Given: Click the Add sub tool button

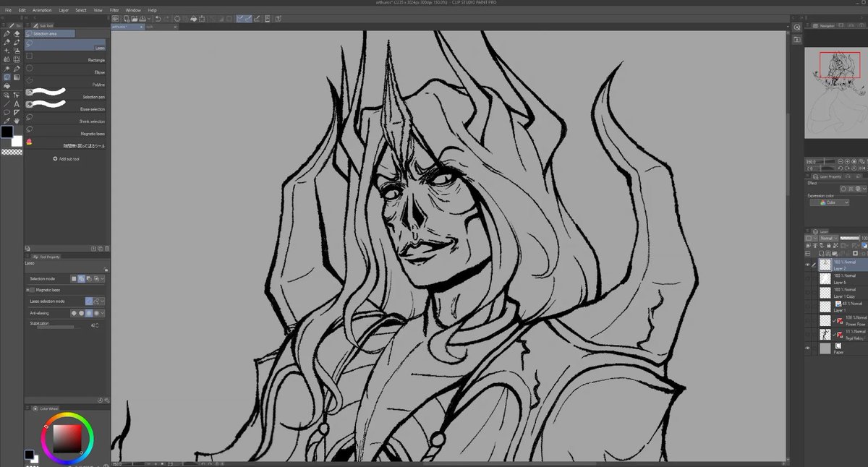Looking at the screenshot, I should [67, 158].
